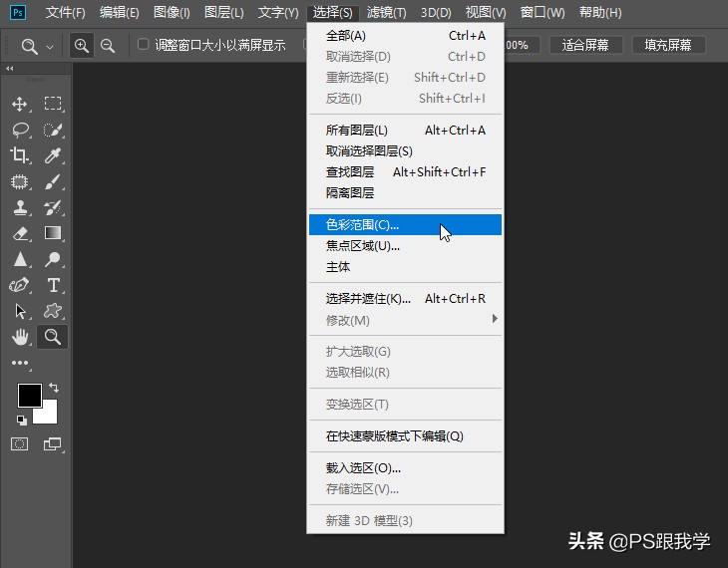Click the Zoom In magnifier option
The width and height of the screenshot is (728, 568).
[x=82, y=46]
